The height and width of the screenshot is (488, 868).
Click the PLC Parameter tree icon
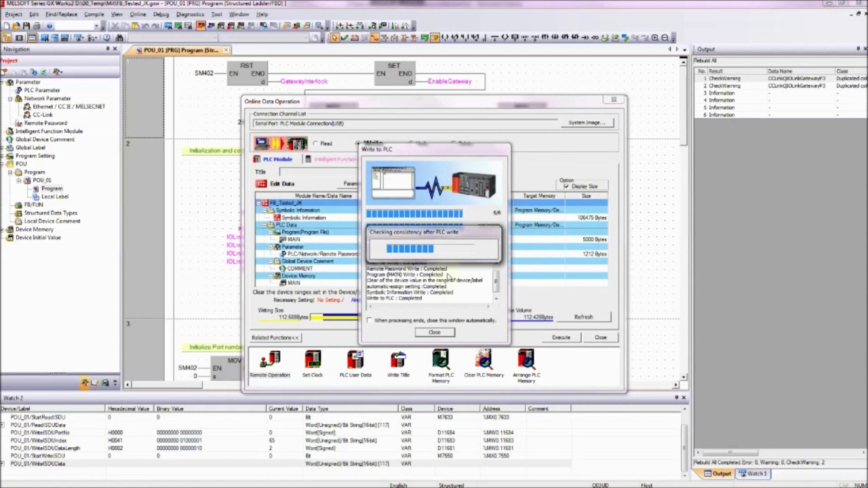click(x=20, y=90)
